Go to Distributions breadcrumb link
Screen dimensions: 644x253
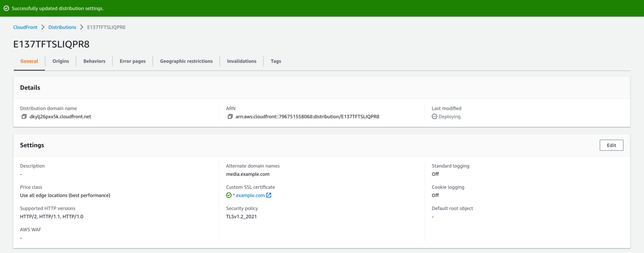click(62, 27)
